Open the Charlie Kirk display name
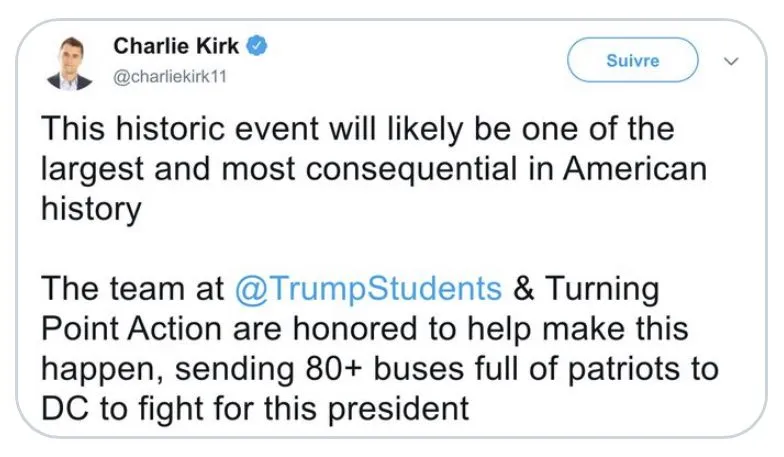The image size is (784, 457). pos(176,45)
